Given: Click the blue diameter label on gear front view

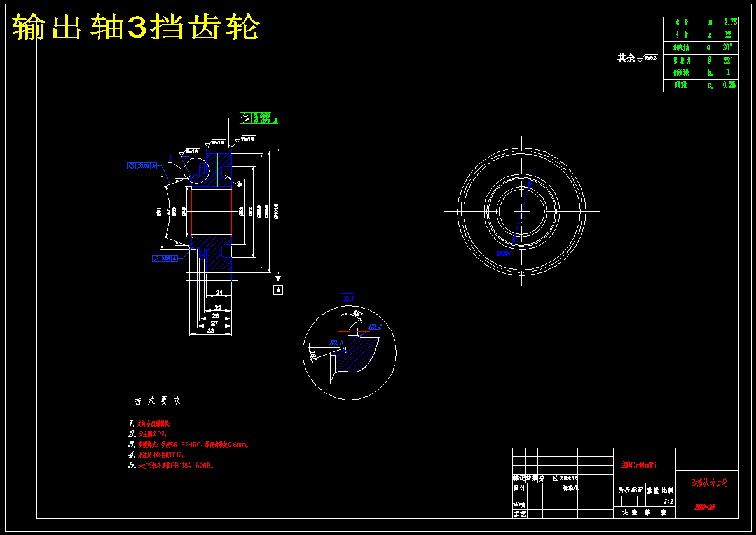Looking at the screenshot, I should click(503, 253).
